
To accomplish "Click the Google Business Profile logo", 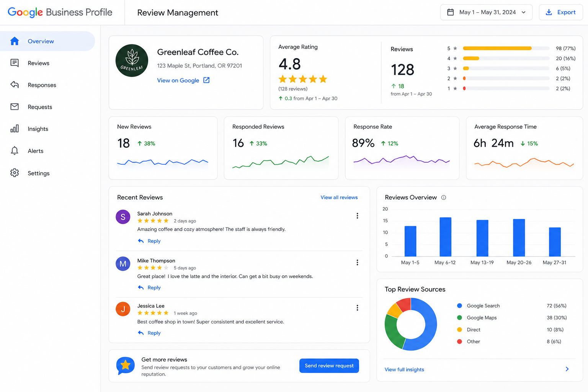I will 60,12.
